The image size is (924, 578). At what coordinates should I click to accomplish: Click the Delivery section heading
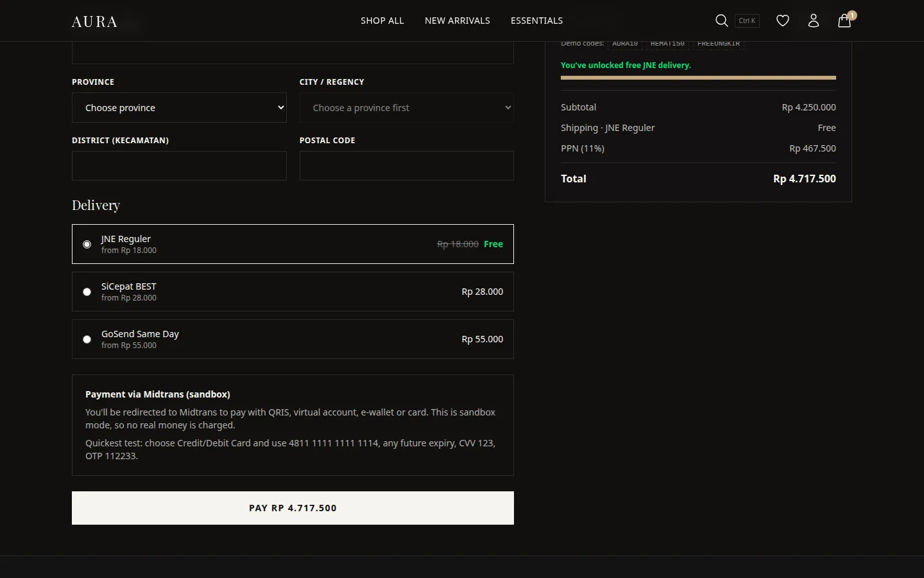pyautogui.click(x=96, y=206)
